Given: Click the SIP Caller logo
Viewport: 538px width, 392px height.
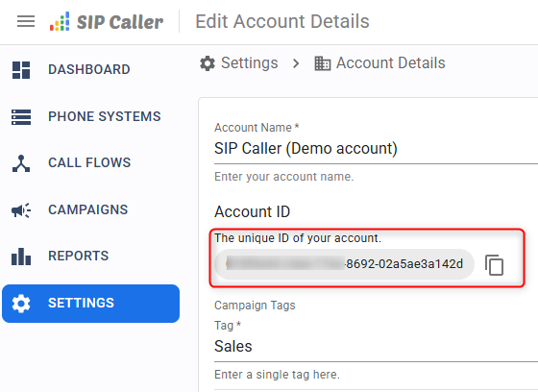Looking at the screenshot, I should [107, 22].
